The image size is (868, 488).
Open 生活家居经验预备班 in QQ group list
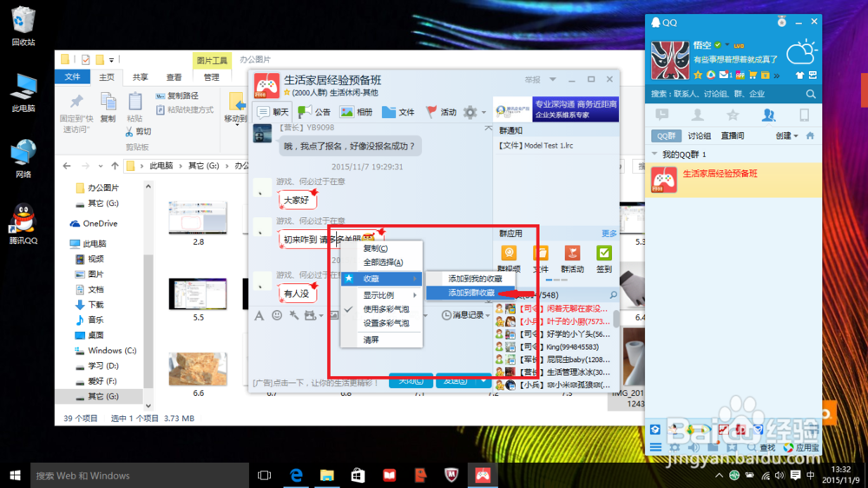pos(733,180)
